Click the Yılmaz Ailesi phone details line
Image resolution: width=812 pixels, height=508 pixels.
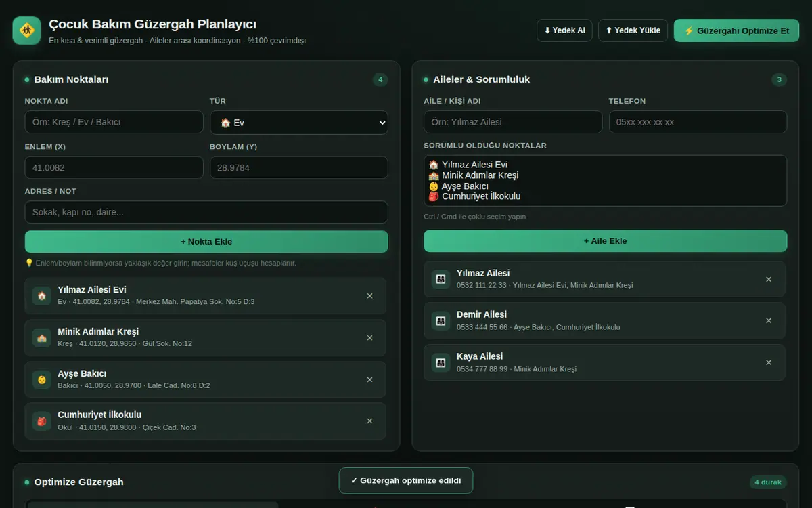click(545, 285)
